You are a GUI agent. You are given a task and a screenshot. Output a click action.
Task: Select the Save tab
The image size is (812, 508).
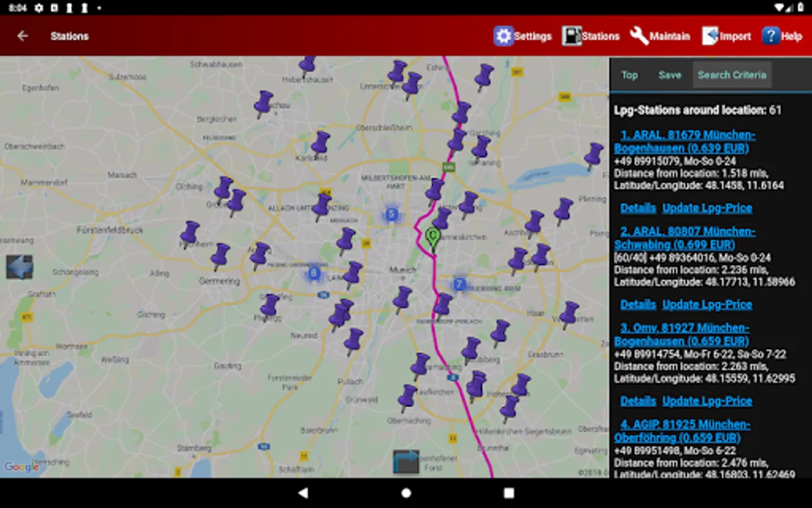[670, 75]
